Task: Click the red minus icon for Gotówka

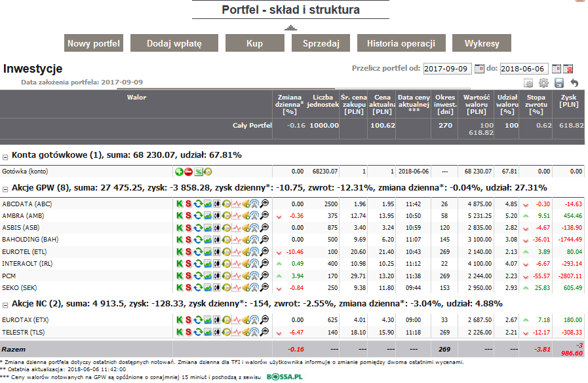Action: [189, 172]
